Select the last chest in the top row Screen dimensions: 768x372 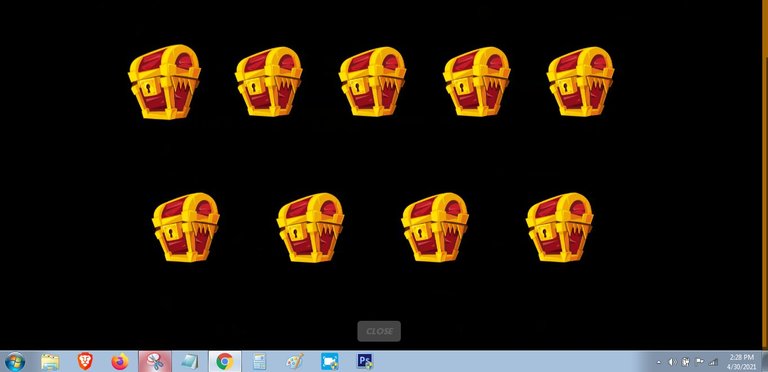pos(580,82)
